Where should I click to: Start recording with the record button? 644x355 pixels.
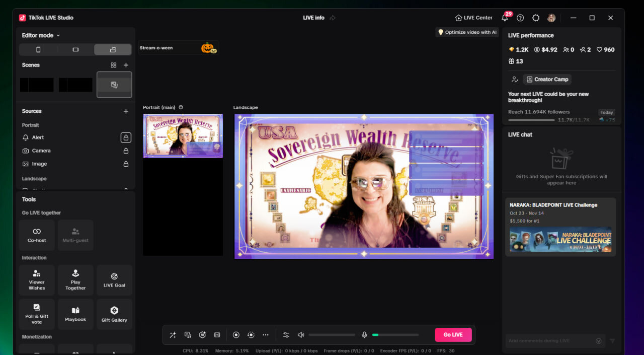point(236,335)
